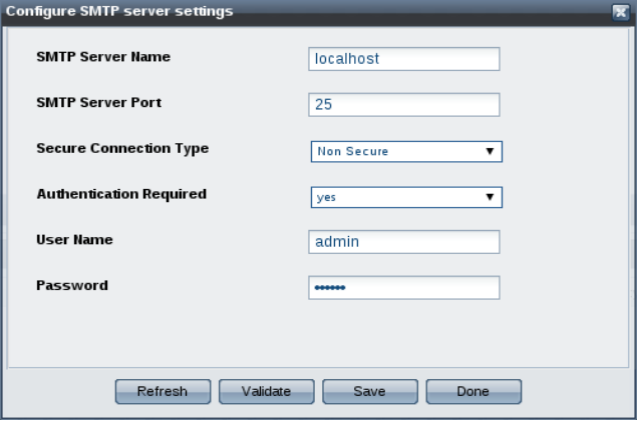This screenshot has height=421, width=637.
Task: Click the 'Authentication Required' label
Action: point(121,194)
